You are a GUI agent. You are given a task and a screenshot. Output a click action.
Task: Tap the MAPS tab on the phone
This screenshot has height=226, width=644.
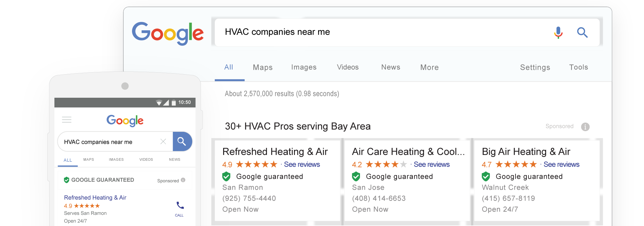point(89,159)
